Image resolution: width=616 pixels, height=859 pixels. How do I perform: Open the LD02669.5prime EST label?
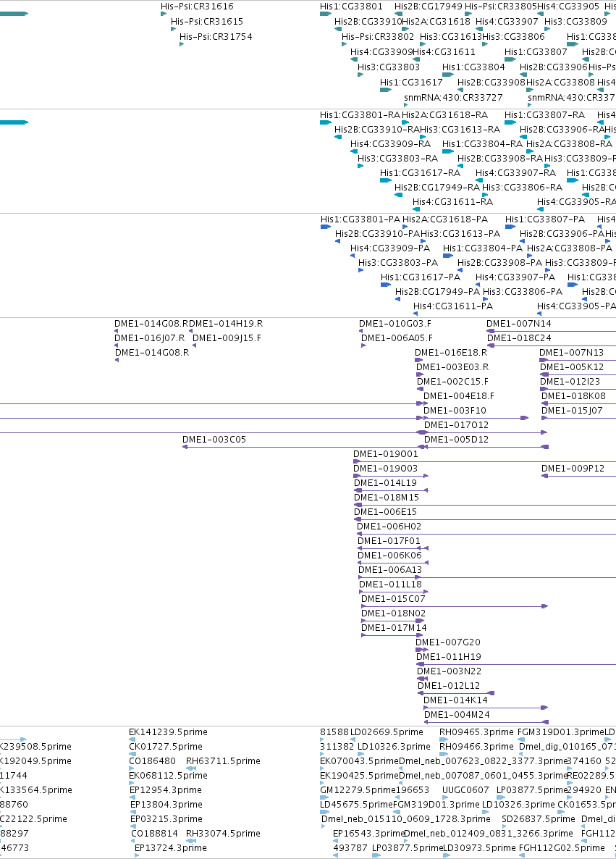[387, 732]
